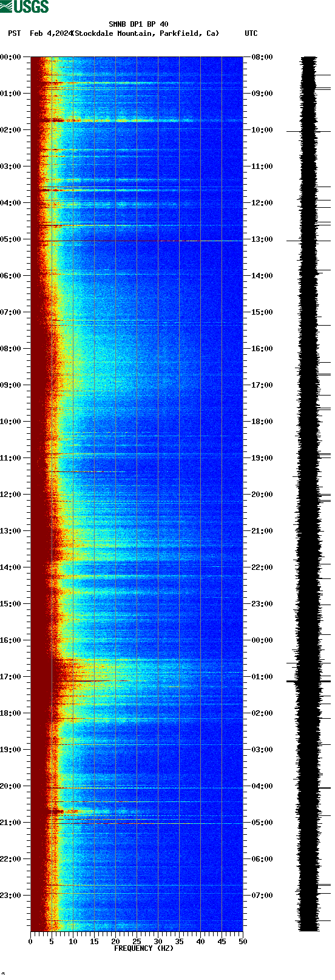Click the black seismogram waveform trace beside the spectrogram
The height and width of the screenshot is (980, 335).
coord(310,494)
